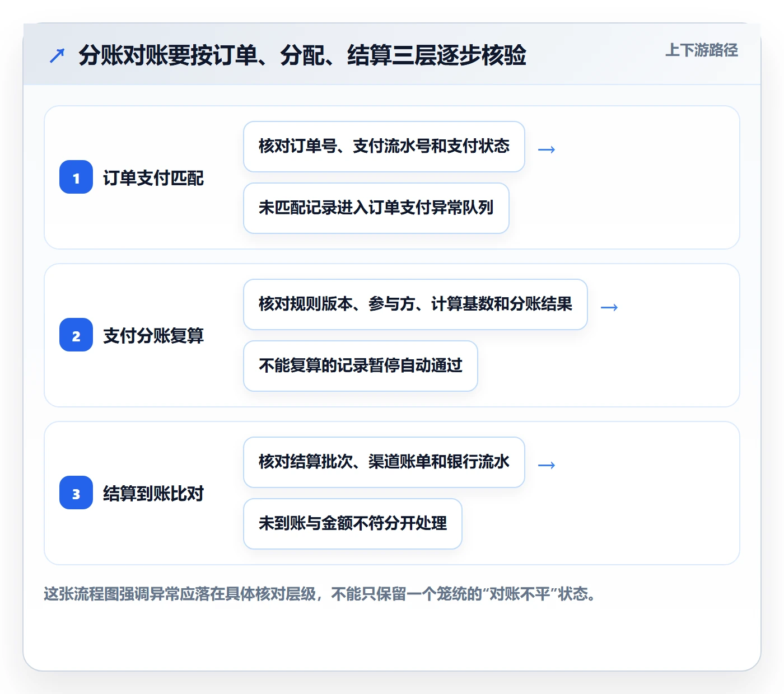Select the 未到账与金额不符分开处理 box
The width and height of the screenshot is (784, 694).
pos(353,524)
